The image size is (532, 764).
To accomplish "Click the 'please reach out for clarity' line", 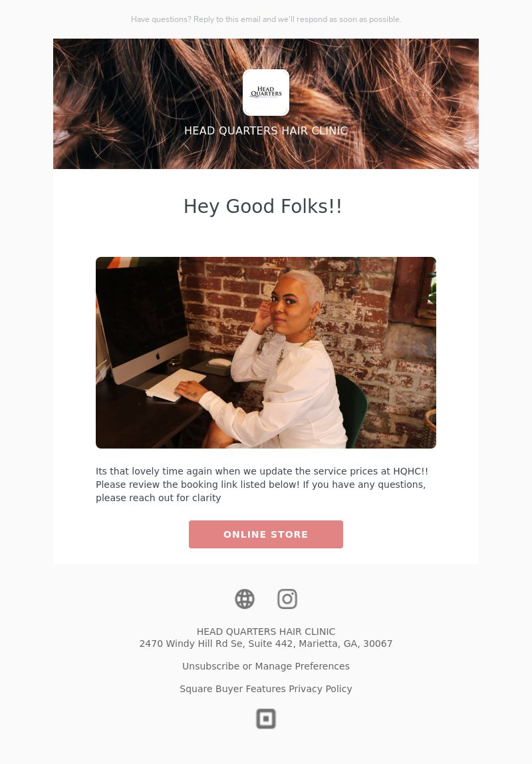I will tap(158, 498).
